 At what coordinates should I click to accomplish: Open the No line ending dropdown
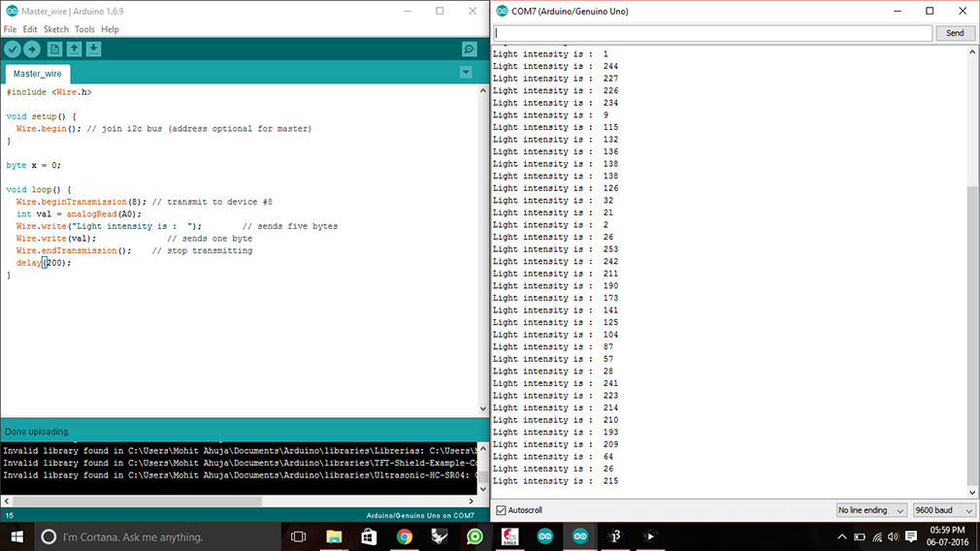(870, 510)
